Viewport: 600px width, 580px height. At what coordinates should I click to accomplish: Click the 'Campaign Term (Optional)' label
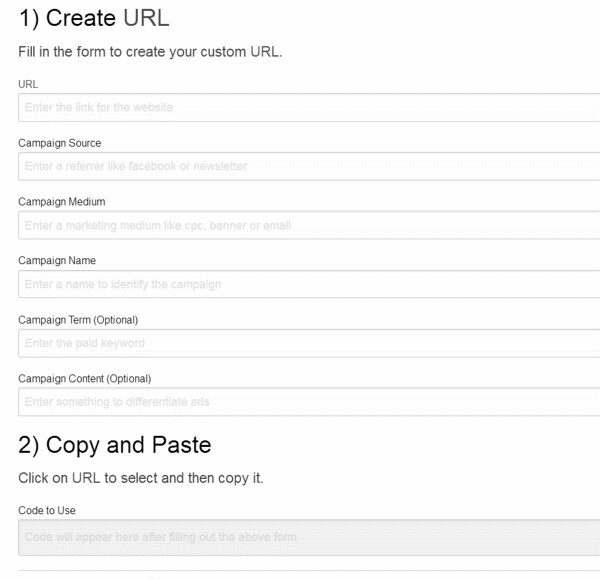click(x=78, y=320)
